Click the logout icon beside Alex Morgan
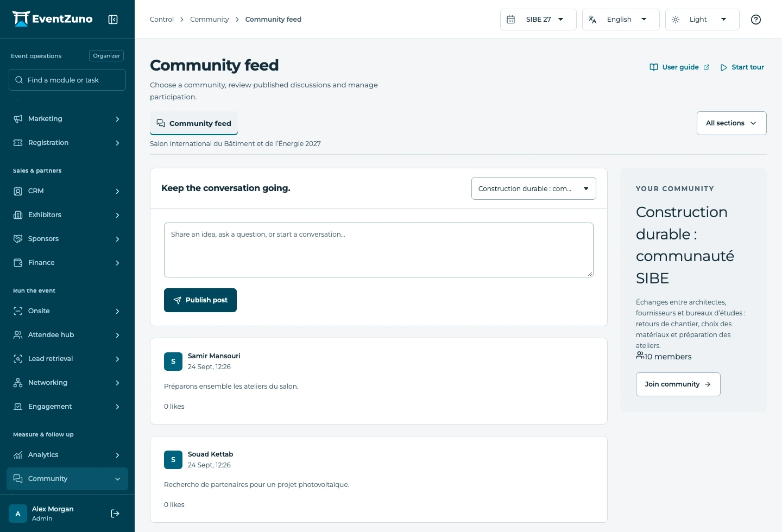Image resolution: width=782 pixels, height=532 pixels. click(115, 514)
